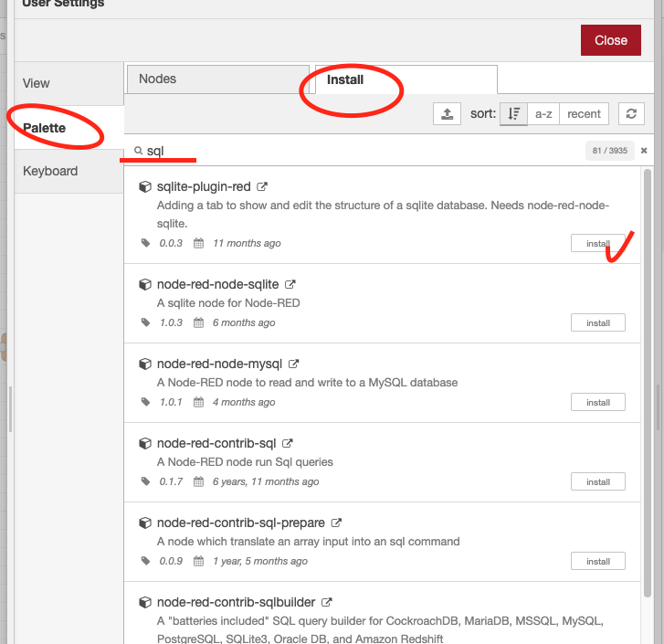Click calendar icon beside 6 years, 11 months ago
This screenshot has height=644, width=664.
(x=198, y=481)
